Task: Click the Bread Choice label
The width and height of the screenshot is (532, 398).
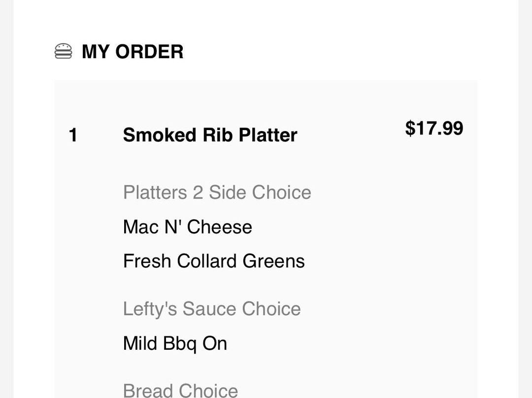Action: point(180,390)
